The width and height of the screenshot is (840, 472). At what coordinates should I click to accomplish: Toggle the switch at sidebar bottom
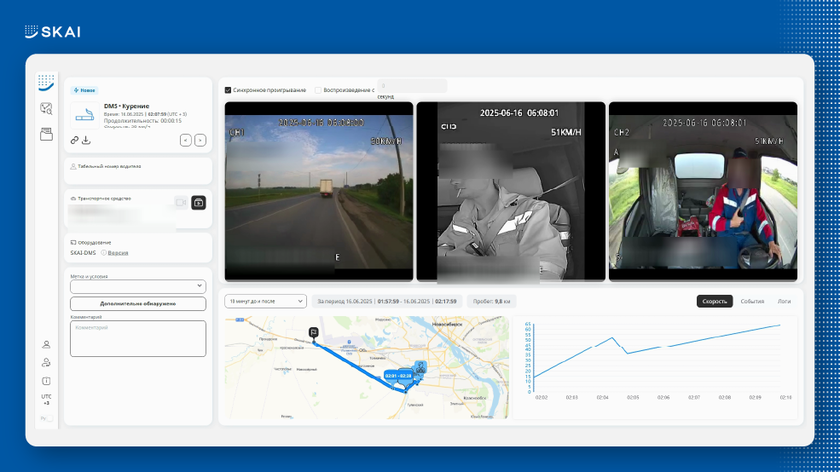coord(46,418)
